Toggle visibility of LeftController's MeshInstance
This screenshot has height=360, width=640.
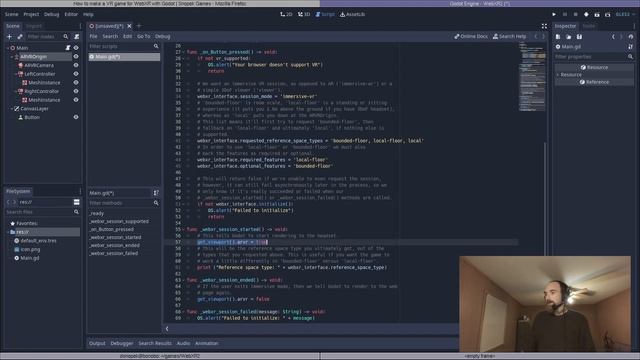76,82
